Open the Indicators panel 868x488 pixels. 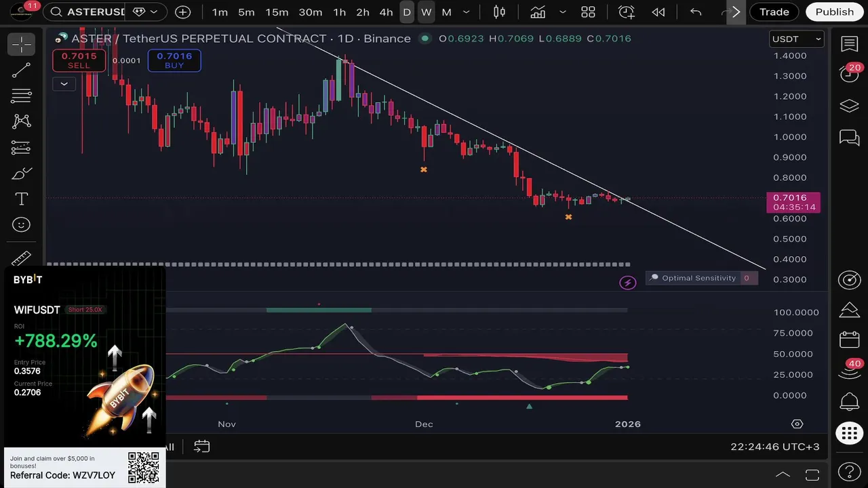pos(538,12)
